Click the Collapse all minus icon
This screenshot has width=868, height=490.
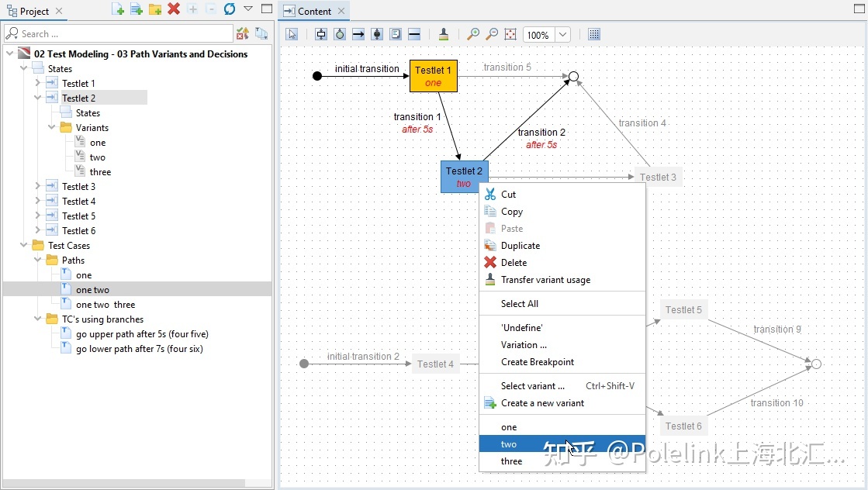(x=211, y=9)
